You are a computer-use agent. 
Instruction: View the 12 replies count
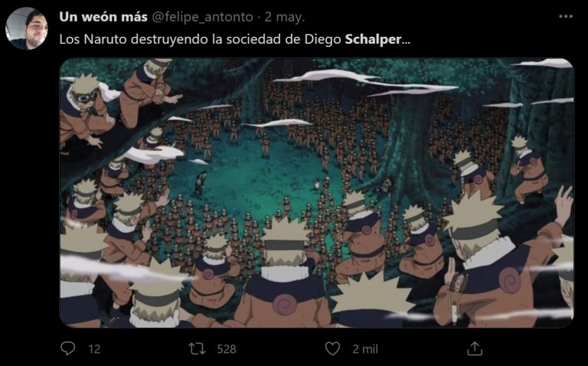point(94,349)
